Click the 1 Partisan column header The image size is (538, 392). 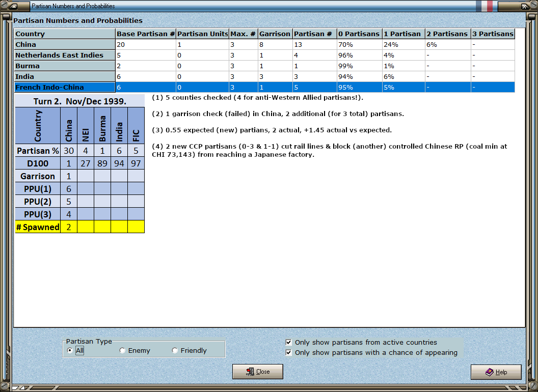(x=404, y=34)
